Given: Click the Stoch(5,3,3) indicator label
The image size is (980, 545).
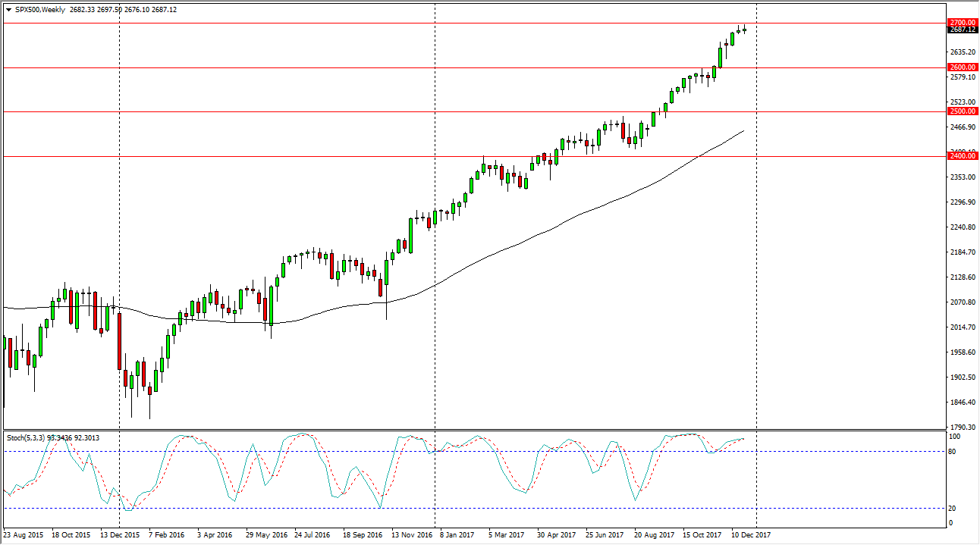Looking at the screenshot, I should [27, 437].
